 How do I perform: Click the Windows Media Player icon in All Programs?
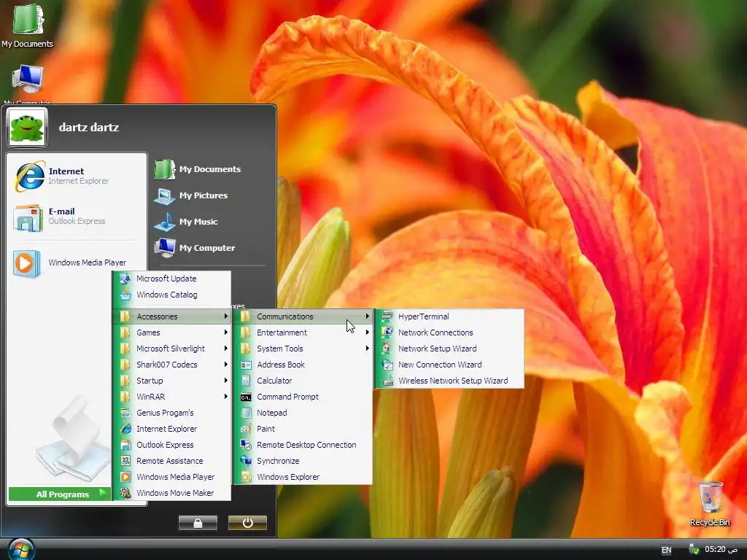pyautogui.click(x=125, y=477)
